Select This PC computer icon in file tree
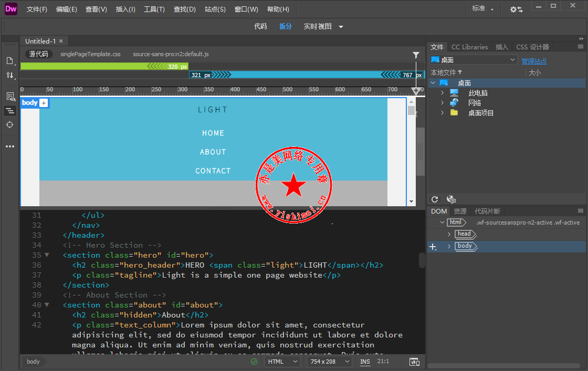This screenshot has width=588, height=371. pyautogui.click(x=454, y=93)
